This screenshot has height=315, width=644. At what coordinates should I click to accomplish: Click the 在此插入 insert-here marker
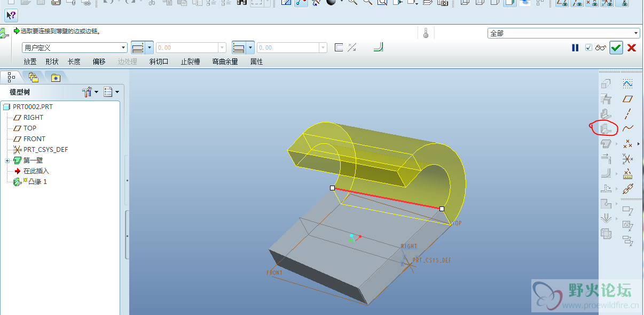point(31,171)
